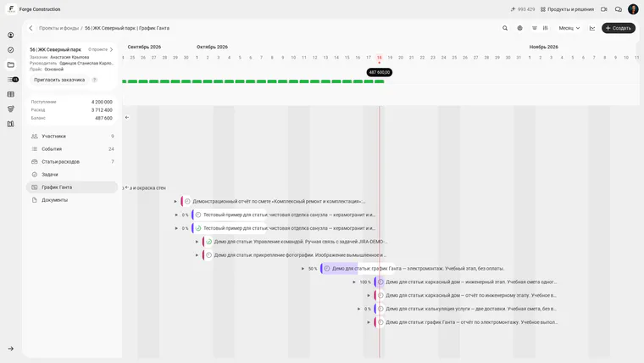Screen dimensions: 644x363
Task: Expand 'прикрепление фотографии' task triangle
Action: 197,255
